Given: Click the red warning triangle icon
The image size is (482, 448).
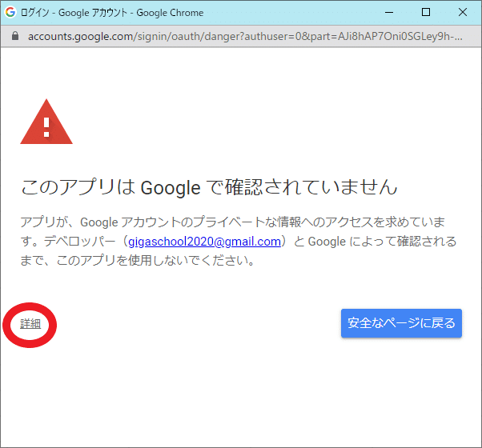Looking at the screenshot, I should (46, 122).
